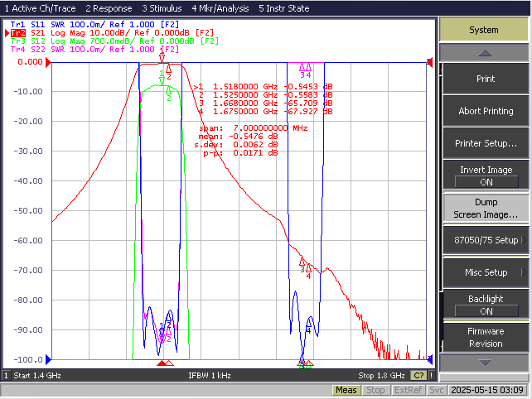Open the 3 Stimulus menu
This screenshot has height=399, width=532.
pyautogui.click(x=162, y=8)
